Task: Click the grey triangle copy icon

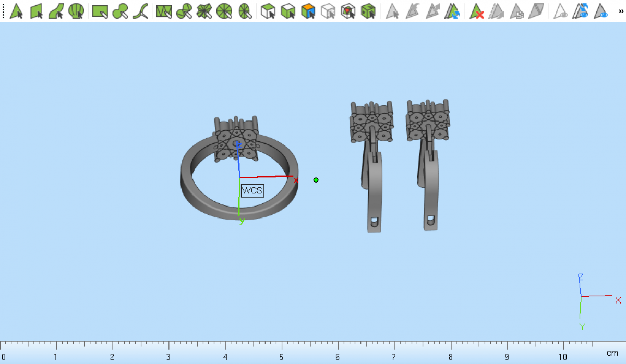Action: (516, 11)
